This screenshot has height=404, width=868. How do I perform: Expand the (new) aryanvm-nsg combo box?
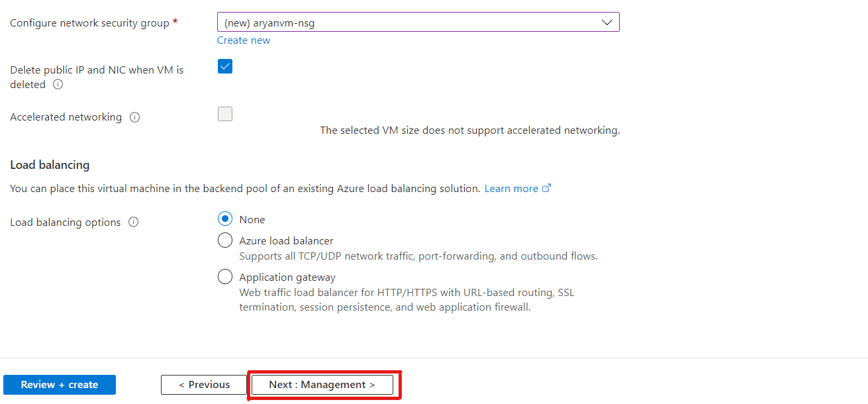coord(418,23)
